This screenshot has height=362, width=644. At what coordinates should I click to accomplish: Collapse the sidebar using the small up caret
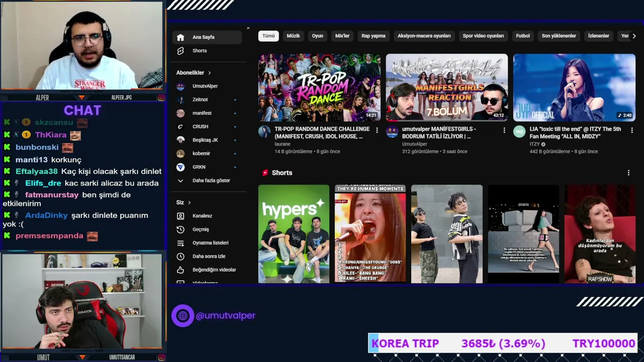click(x=248, y=28)
